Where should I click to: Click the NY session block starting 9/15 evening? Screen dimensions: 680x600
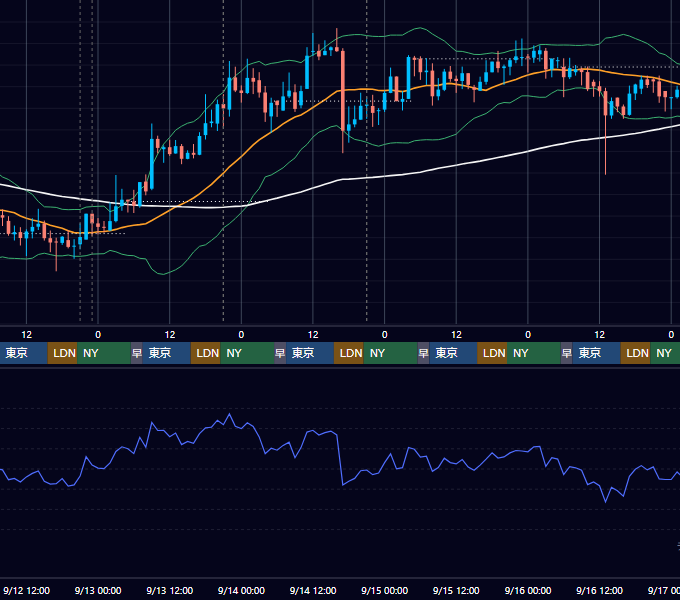[x=534, y=353]
